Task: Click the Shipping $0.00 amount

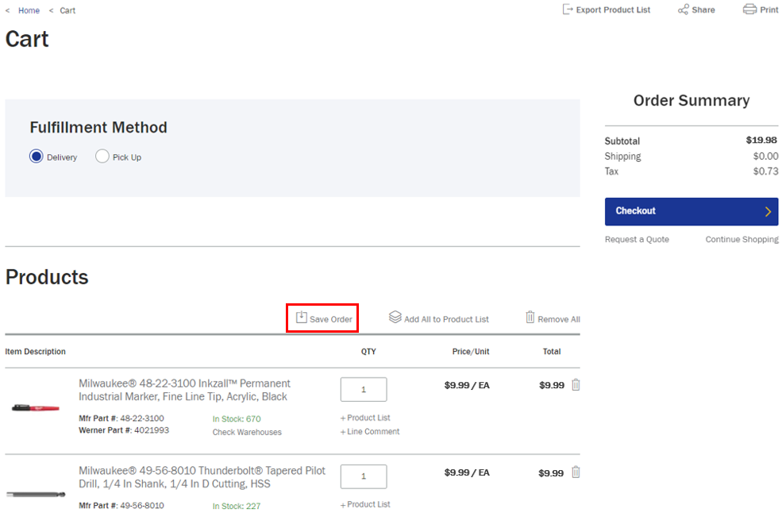Action: pos(765,156)
